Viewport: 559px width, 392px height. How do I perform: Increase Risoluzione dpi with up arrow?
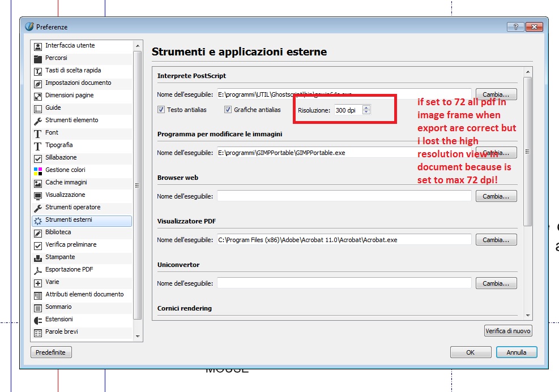pos(366,107)
